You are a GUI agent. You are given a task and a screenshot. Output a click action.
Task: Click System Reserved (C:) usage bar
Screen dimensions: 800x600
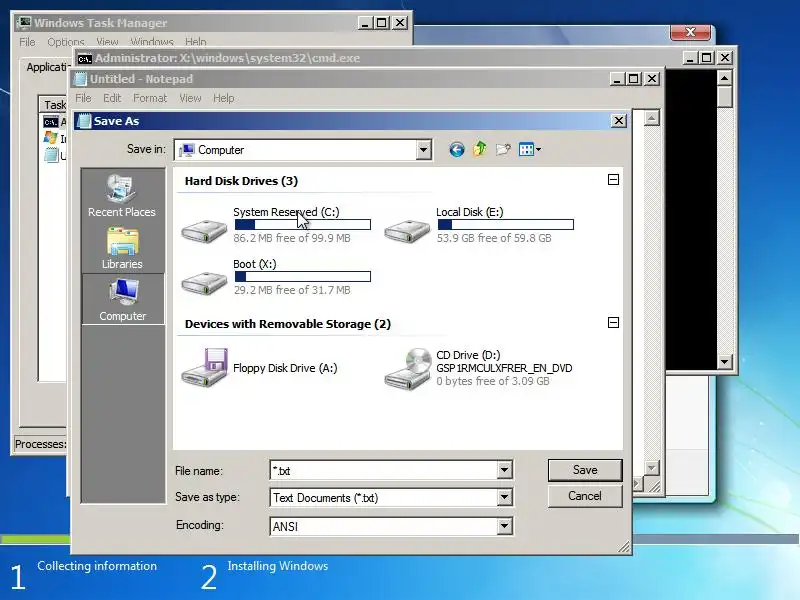tap(303, 224)
